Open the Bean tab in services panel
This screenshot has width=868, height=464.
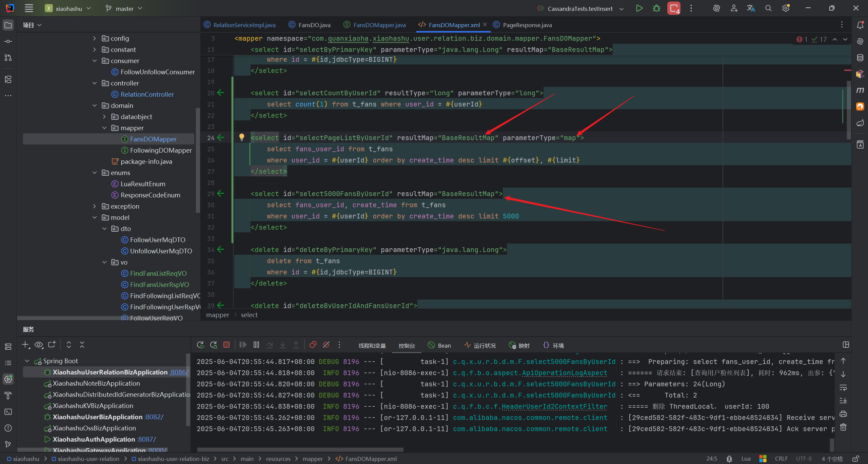[439, 346]
